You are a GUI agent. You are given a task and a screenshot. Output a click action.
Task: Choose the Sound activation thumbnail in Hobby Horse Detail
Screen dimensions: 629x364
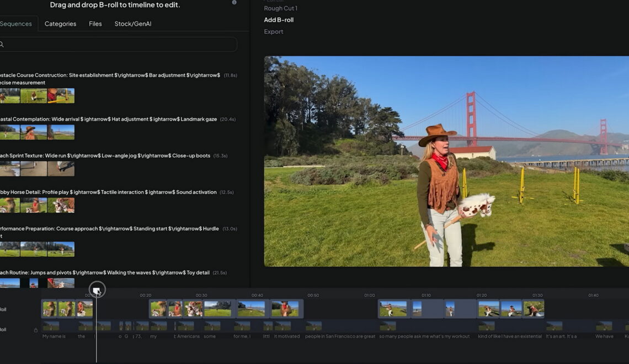61,205
